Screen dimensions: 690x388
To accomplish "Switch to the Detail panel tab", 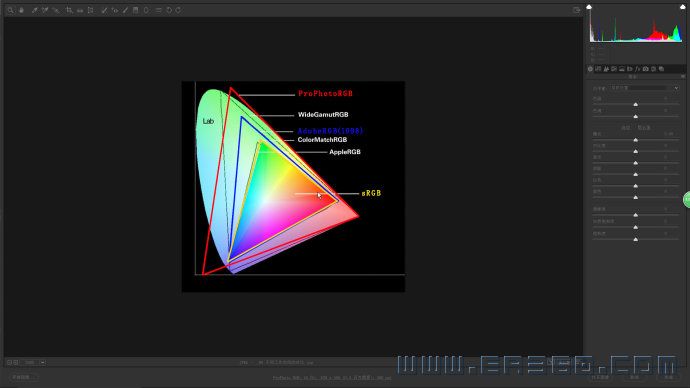I will pyautogui.click(x=606, y=69).
